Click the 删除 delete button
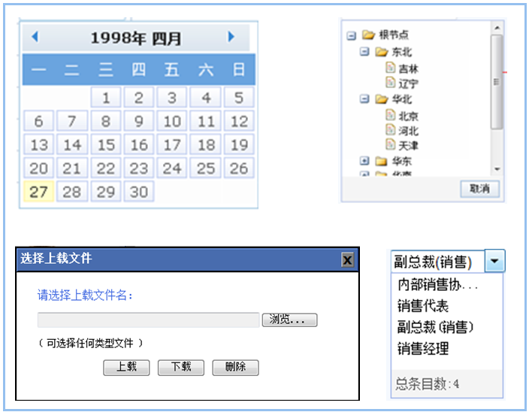Screen dimensions: 532x412 pyautogui.click(x=235, y=368)
